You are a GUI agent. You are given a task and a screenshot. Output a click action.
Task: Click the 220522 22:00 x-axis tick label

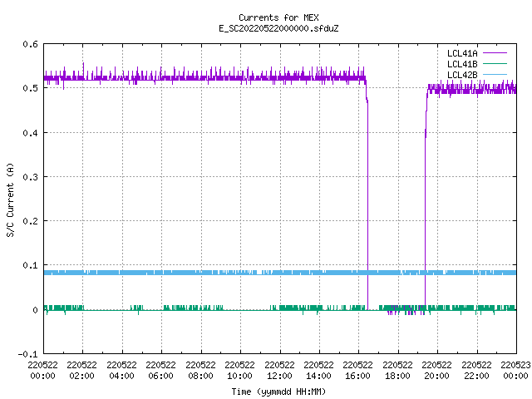476,370
